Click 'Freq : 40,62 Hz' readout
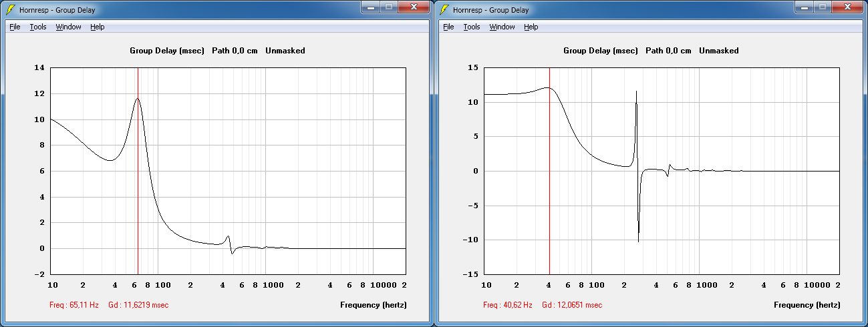The height and width of the screenshot is (327, 868). (x=508, y=305)
